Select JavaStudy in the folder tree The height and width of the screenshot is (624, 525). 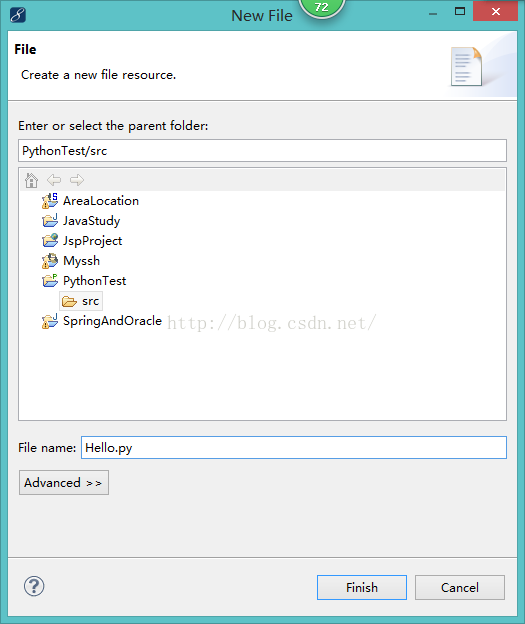click(x=92, y=221)
